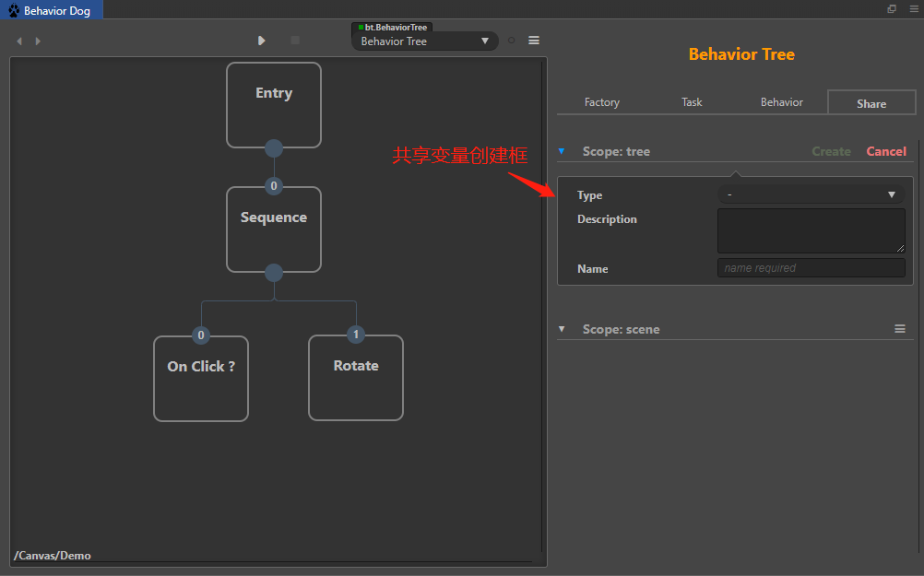The height and width of the screenshot is (576, 924).
Task: Open the hamburger menu beside the tree dropdown
Action: click(x=534, y=40)
